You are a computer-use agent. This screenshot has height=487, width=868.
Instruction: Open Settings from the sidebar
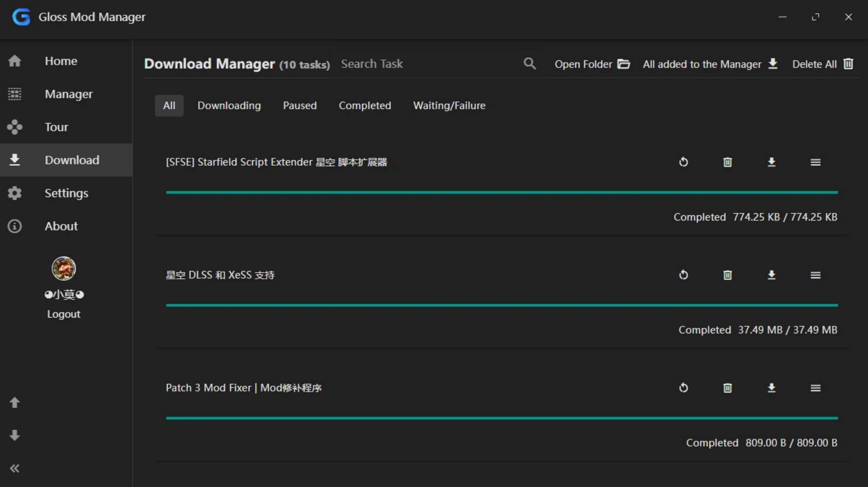pyautogui.click(x=66, y=193)
